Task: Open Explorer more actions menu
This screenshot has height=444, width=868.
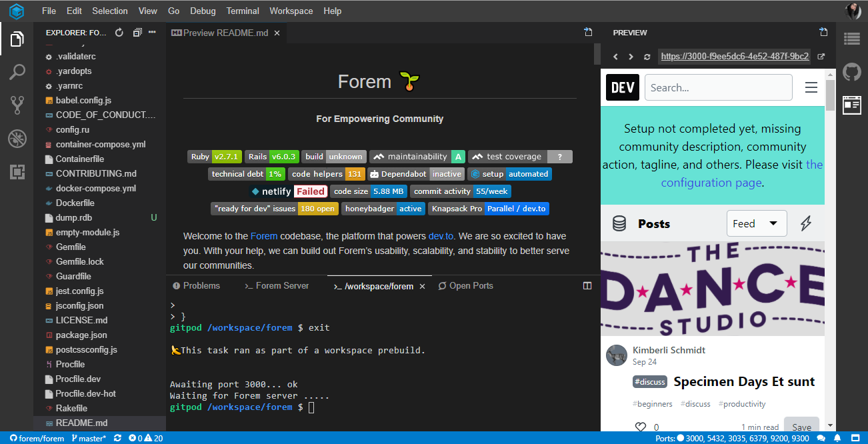Action: pos(152,32)
